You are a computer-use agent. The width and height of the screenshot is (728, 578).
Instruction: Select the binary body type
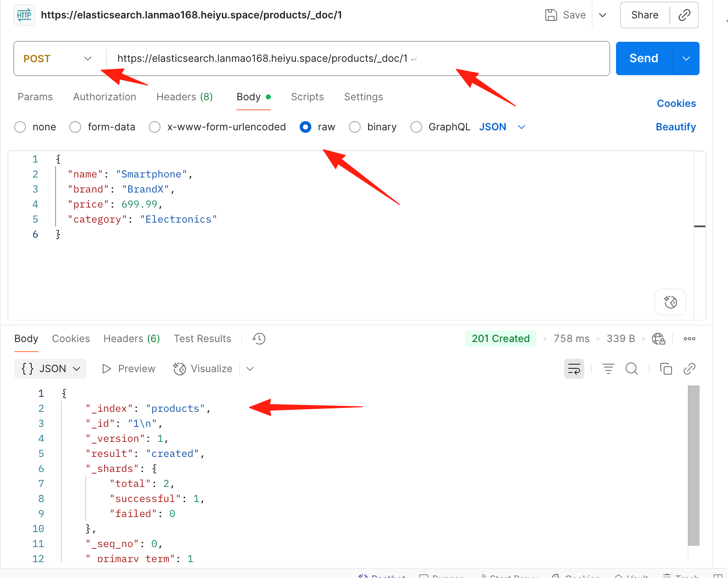tap(355, 127)
